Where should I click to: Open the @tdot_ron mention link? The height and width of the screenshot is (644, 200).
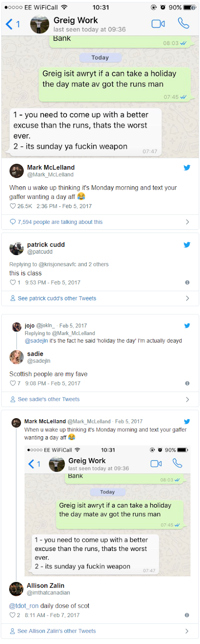coord(24,606)
